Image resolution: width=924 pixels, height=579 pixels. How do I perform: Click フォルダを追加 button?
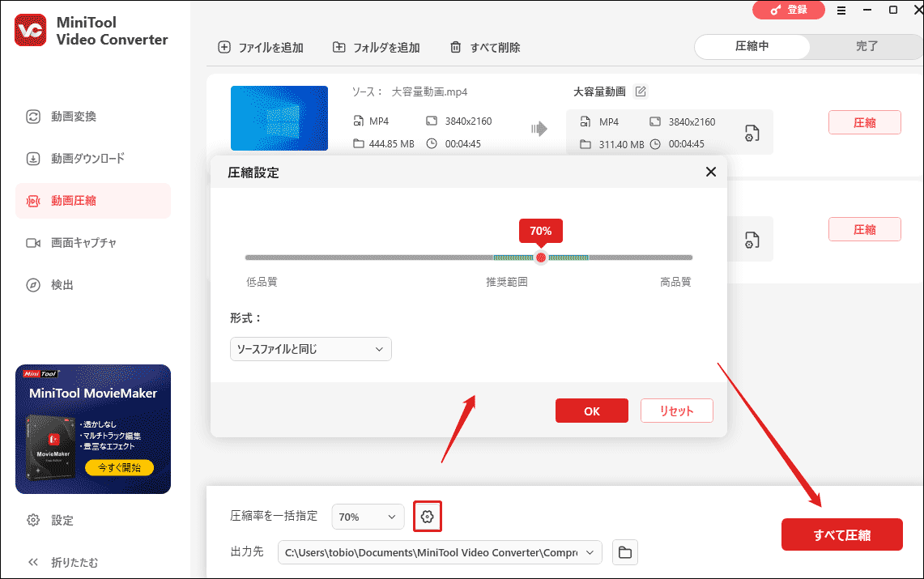tap(376, 47)
